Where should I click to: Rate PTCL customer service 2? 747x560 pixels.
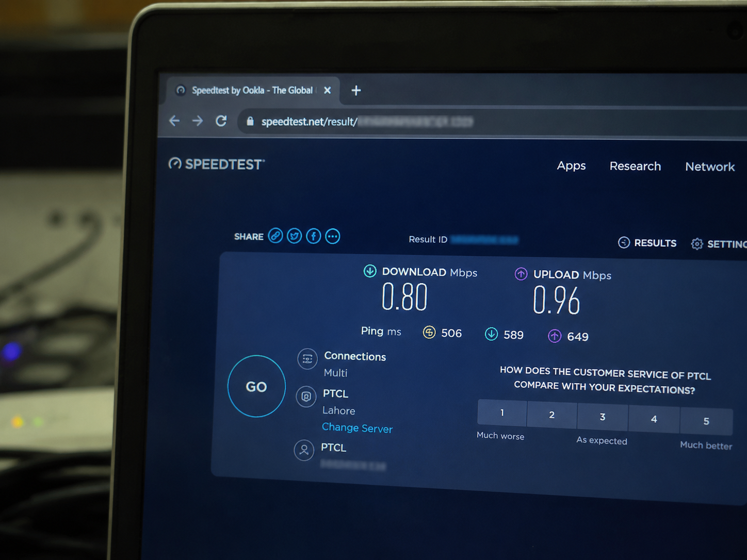[x=552, y=415]
